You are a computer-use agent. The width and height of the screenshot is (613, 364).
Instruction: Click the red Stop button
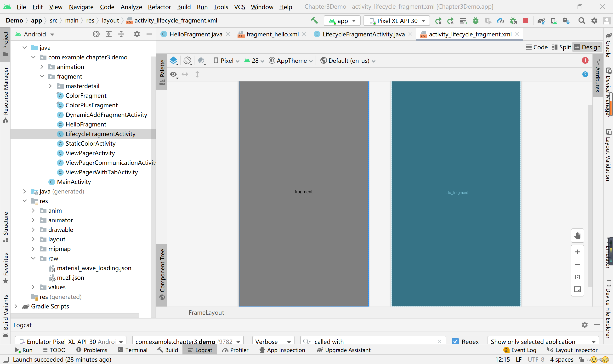525,21
